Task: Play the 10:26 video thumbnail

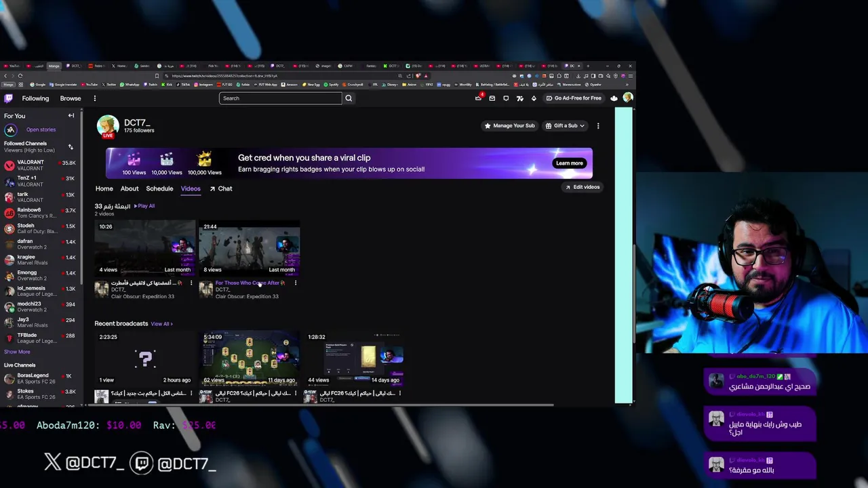Action: [144, 247]
